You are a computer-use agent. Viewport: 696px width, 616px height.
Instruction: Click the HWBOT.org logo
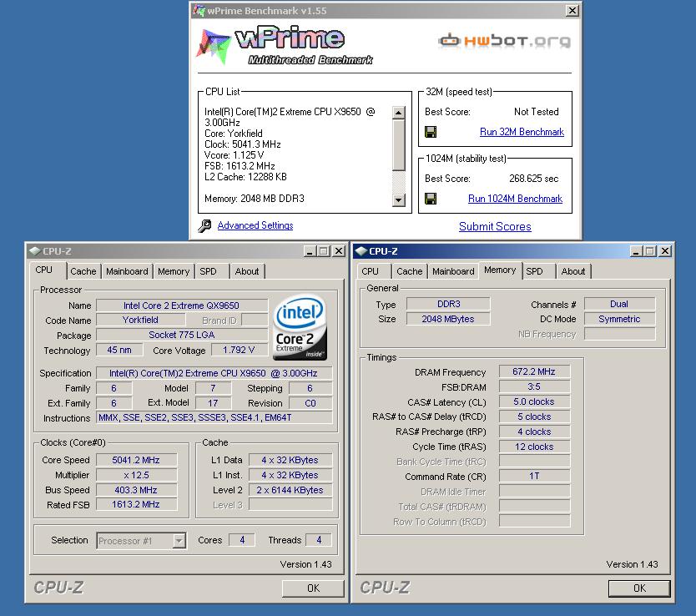point(504,41)
